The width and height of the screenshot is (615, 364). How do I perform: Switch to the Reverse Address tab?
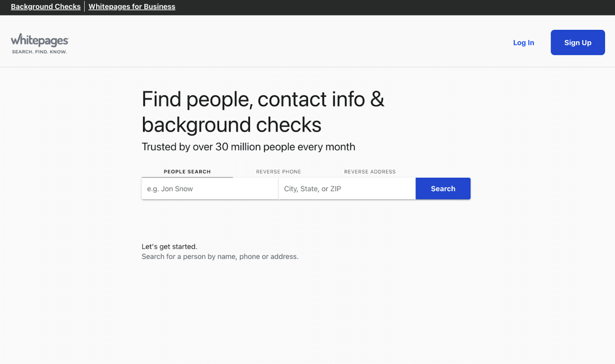pyautogui.click(x=370, y=172)
